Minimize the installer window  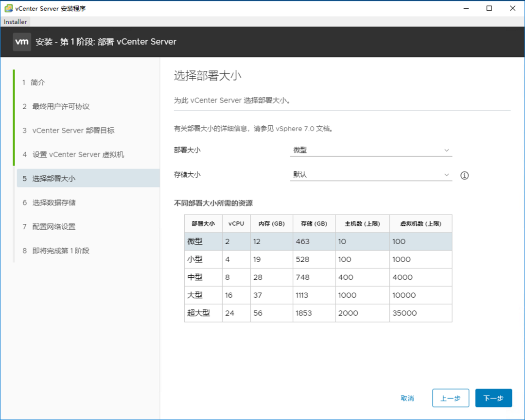click(x=466, y=8)
